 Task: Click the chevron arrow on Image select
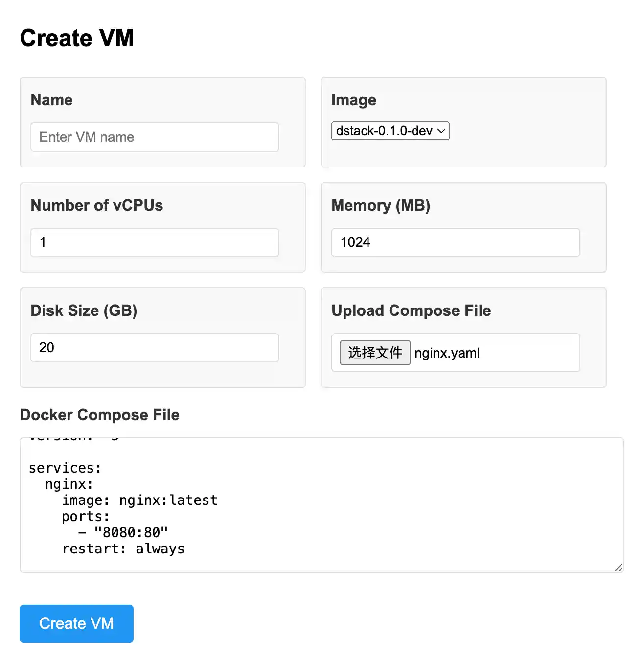pos(441,131)
